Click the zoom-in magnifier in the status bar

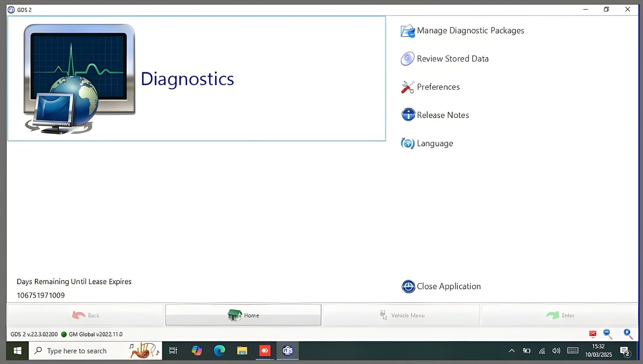pyautogui.click(x=627, y=334)
